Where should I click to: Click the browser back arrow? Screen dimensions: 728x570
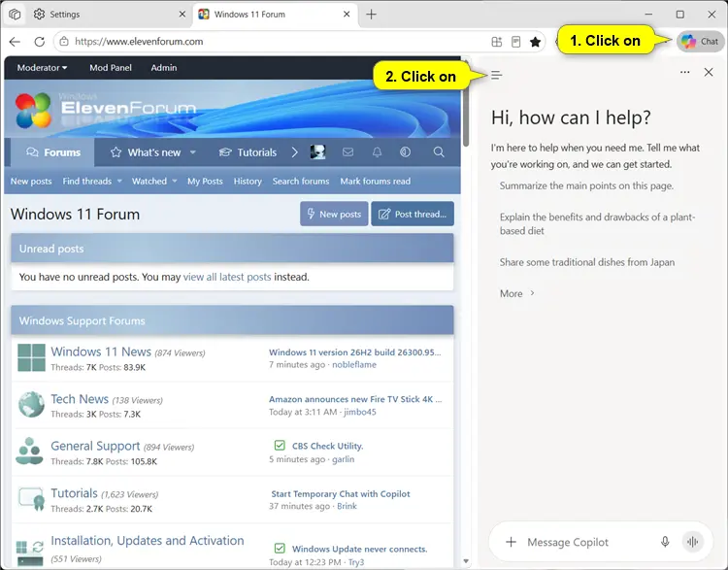pos(15,42)
